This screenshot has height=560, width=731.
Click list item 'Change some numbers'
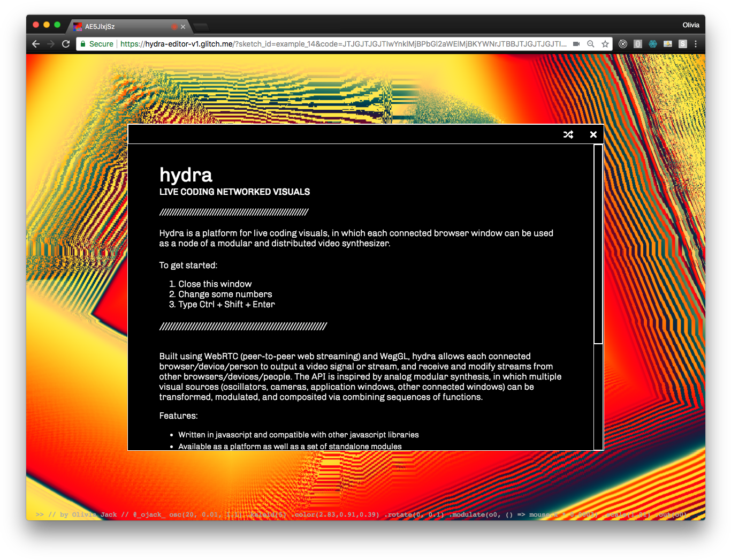click(x=225, y=294)
